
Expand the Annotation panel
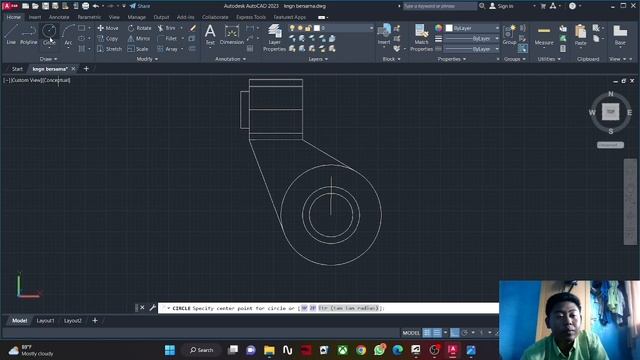pyautogui.click(x=231, y=59)
